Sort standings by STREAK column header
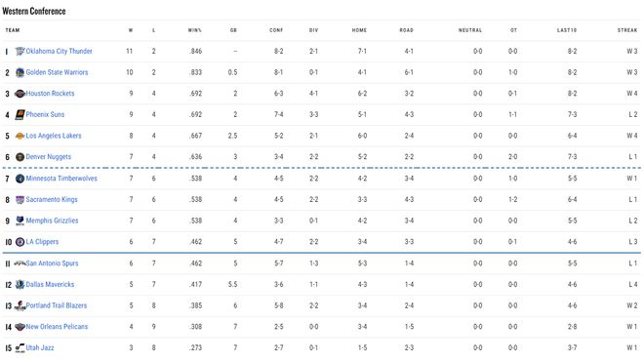Viewport: 644px width, 363px height. tap(627, 30)
